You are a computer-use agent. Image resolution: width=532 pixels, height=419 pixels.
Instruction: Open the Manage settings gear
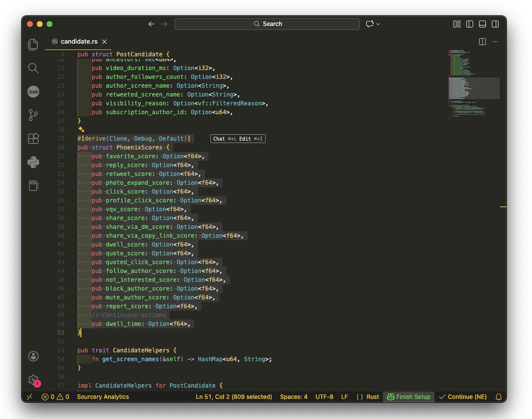33,380
